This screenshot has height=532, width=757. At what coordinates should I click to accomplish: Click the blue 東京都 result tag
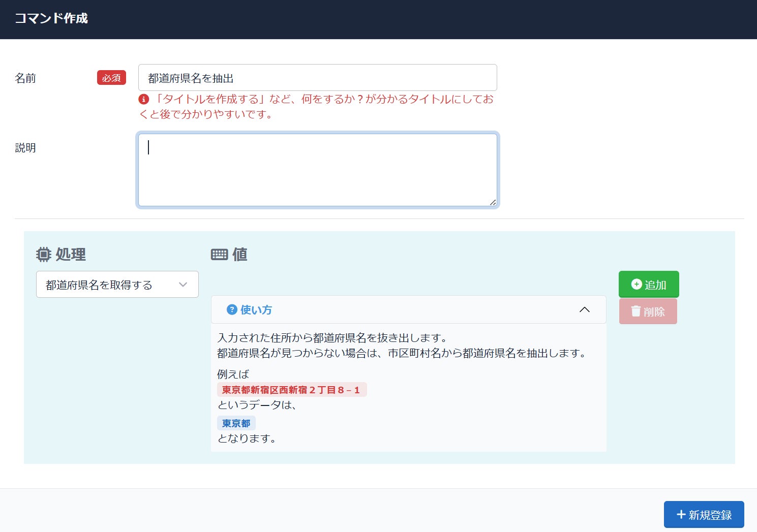pyautogui.click(x=236, y=423)
